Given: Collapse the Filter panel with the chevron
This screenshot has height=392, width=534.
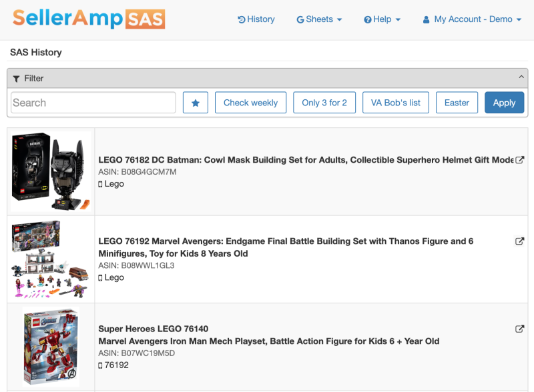Looking at the screenshot, I should 521,77.
